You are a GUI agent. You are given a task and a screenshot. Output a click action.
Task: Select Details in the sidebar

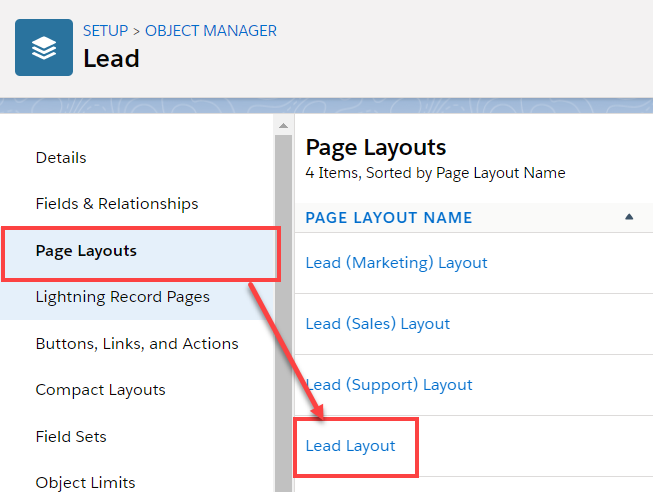pyautogui.click(x=61, y=157)
